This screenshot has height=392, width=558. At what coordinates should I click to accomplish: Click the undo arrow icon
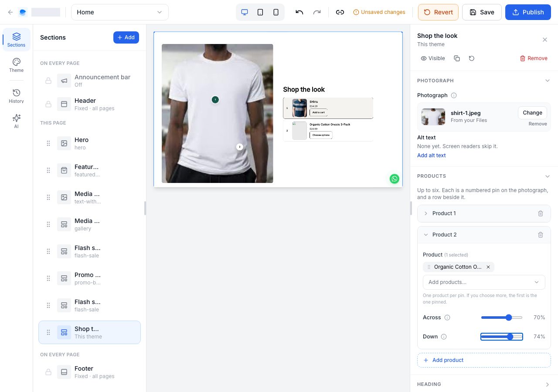pyautogui.click(x=299, y=12)
